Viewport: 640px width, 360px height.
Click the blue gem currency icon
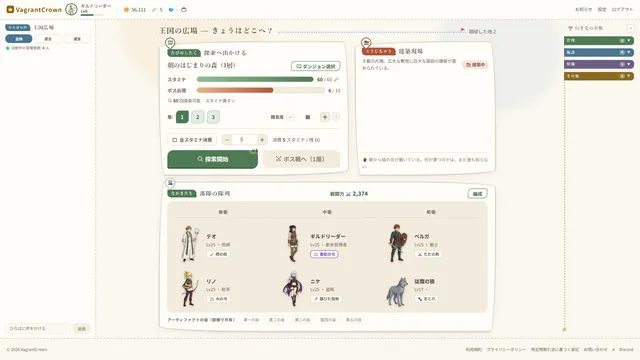point(171,10)
